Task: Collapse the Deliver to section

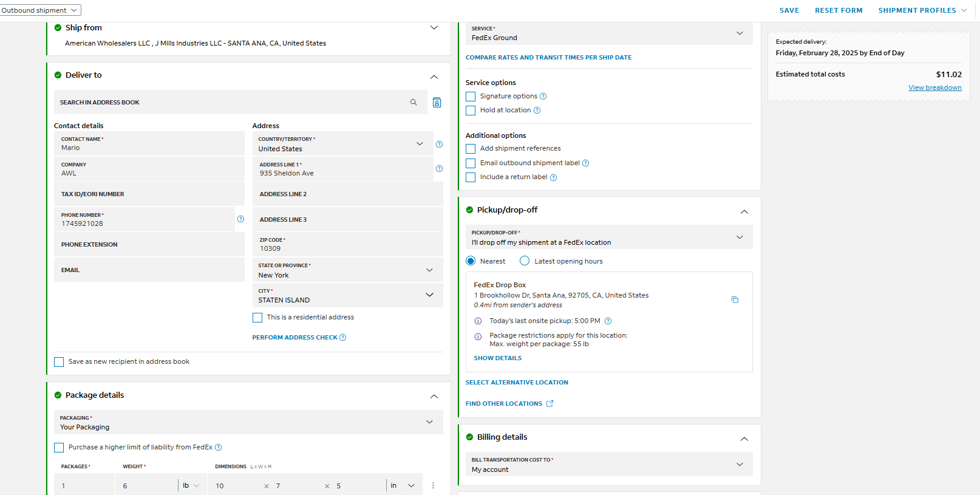Action: point(434,77)
